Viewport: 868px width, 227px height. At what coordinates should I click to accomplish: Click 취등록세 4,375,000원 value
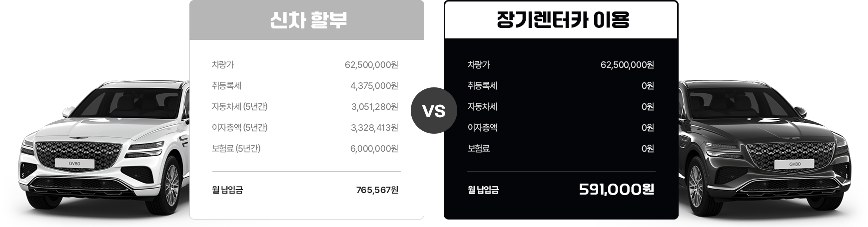click(374, 86)
